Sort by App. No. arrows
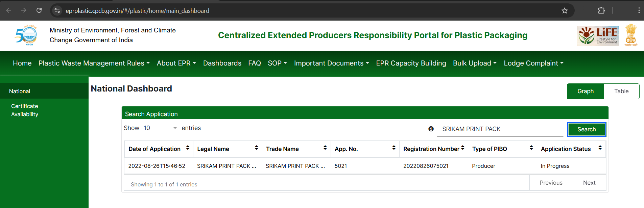Image resolution: width=644 pixels, height=208 pixels. point(394,148)
